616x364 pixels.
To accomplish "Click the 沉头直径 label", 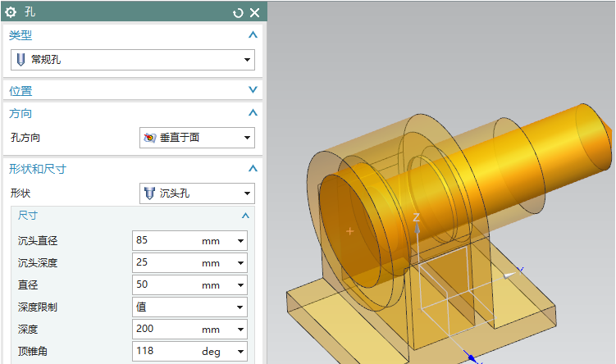I will tap(38, 241).
